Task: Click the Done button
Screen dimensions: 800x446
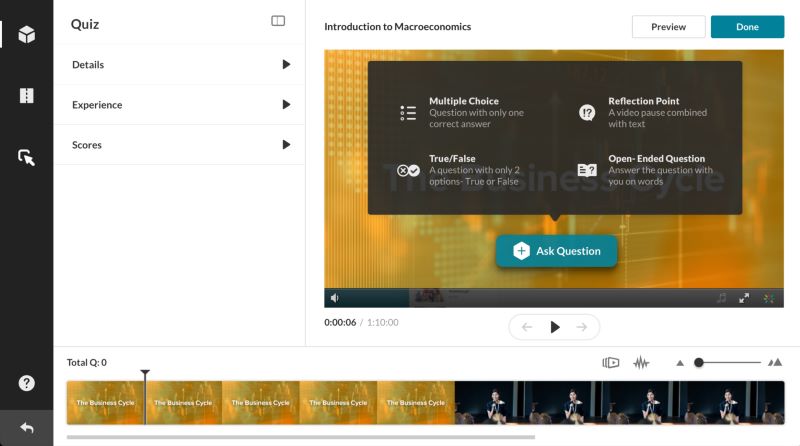Action: coord(747,27)
